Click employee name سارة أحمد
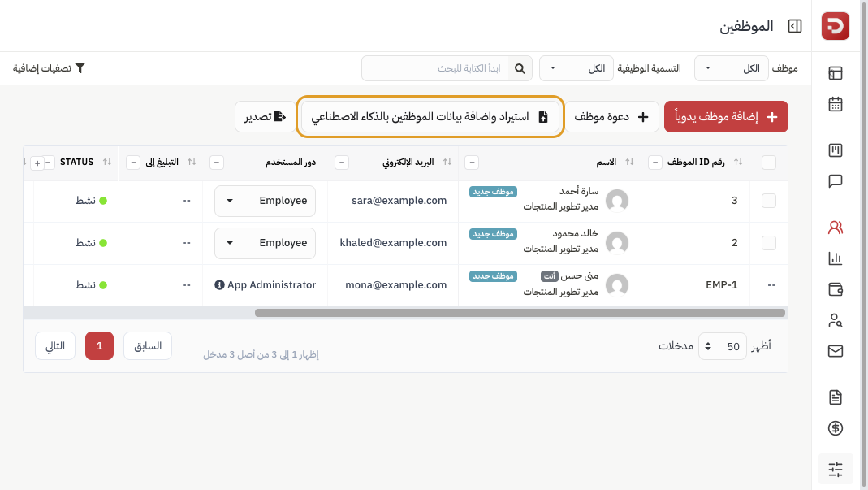Viewport: 868px width, 490px height. (578, 191)
